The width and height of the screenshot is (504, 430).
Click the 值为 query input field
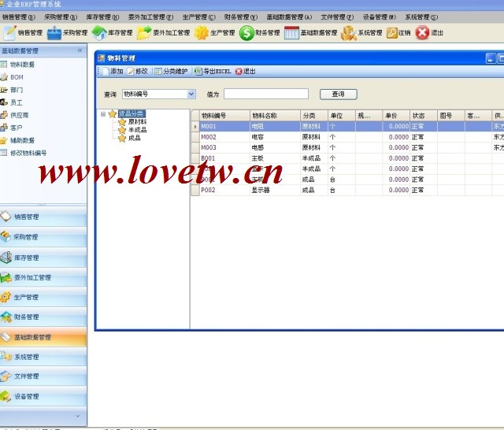[266, 94]
